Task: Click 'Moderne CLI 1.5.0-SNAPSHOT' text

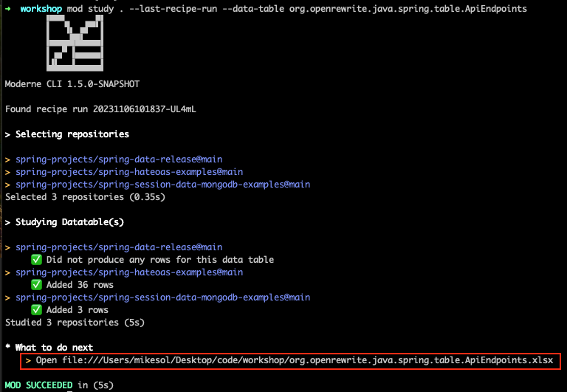Action: tap(72, 84)
